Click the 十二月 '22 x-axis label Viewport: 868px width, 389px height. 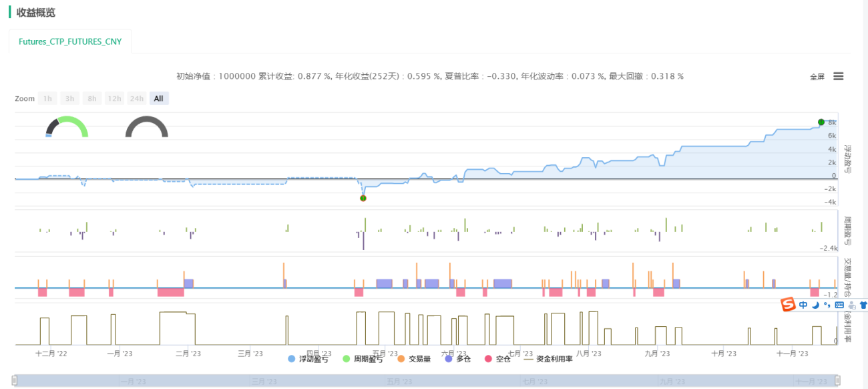[51, 353]
